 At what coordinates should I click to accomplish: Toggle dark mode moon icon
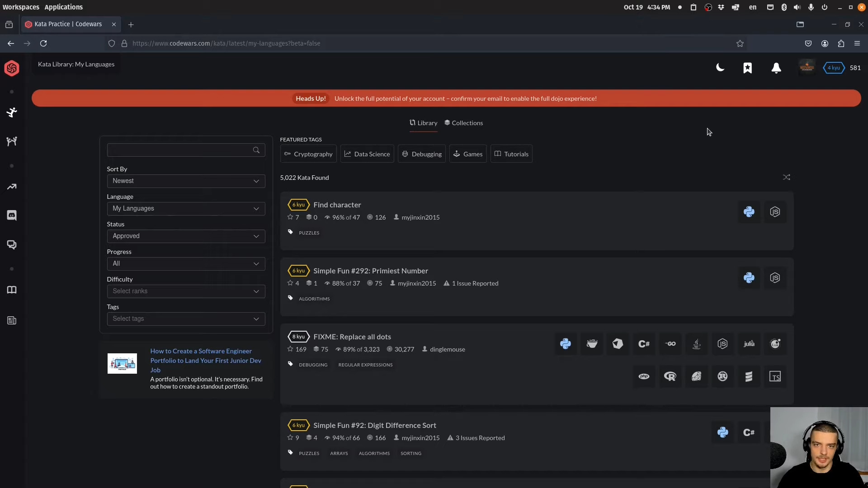[720, 68]
